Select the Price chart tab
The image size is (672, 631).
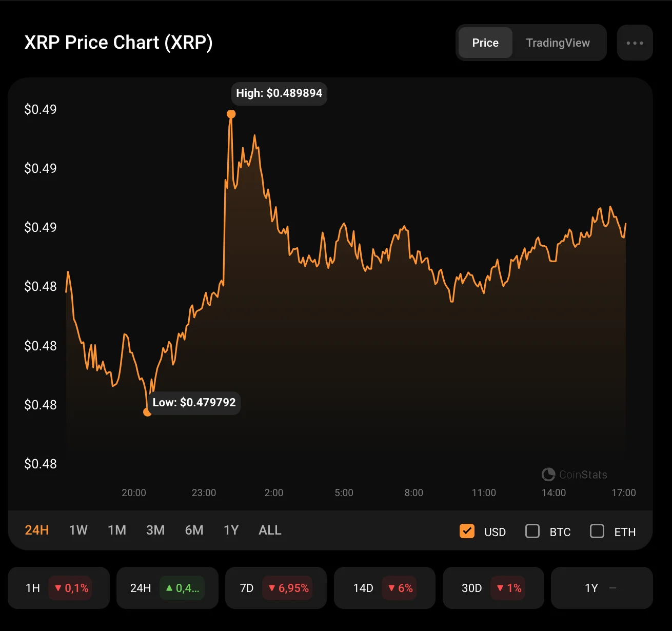pyautogui.click(x=485, y=43)
